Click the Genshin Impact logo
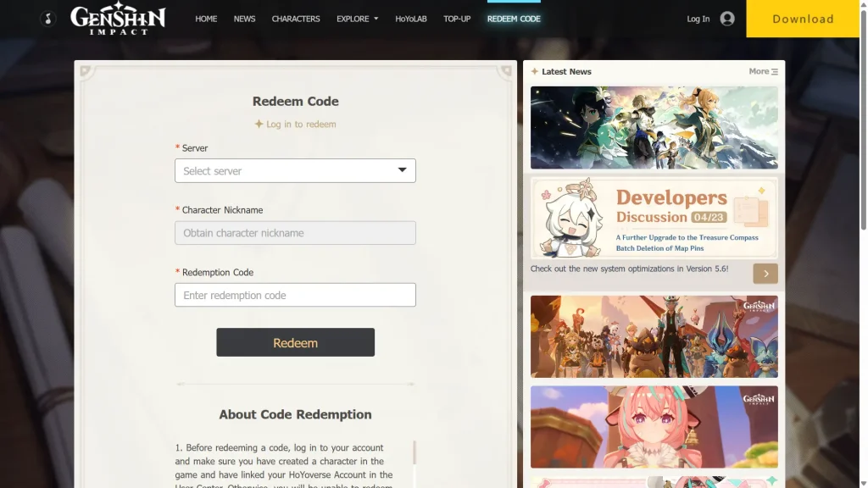868x488 pixels. click(x=118, y=19)
